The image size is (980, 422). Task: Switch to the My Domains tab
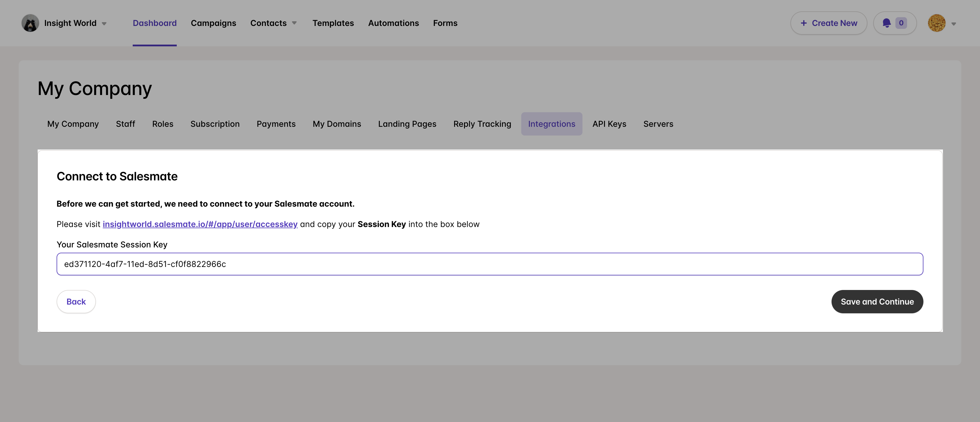pos(337,124)
